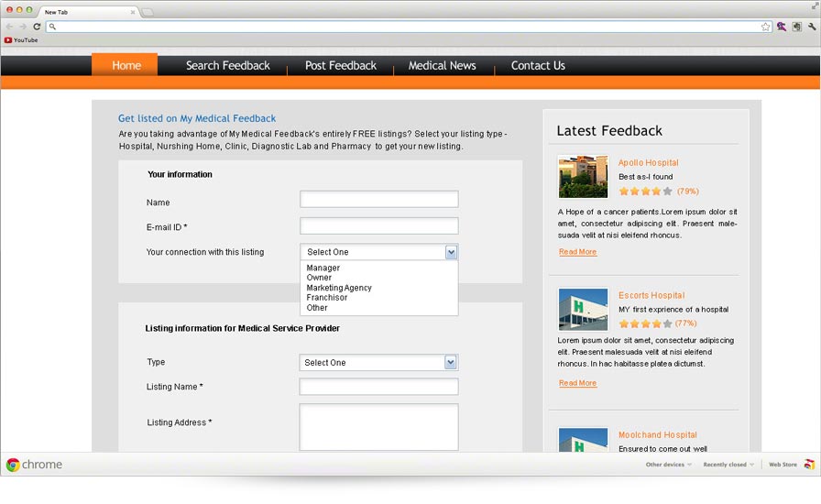Bookmark this page with the star icon
The width and height of the screenshot is (821, 504).
(765, 27)
